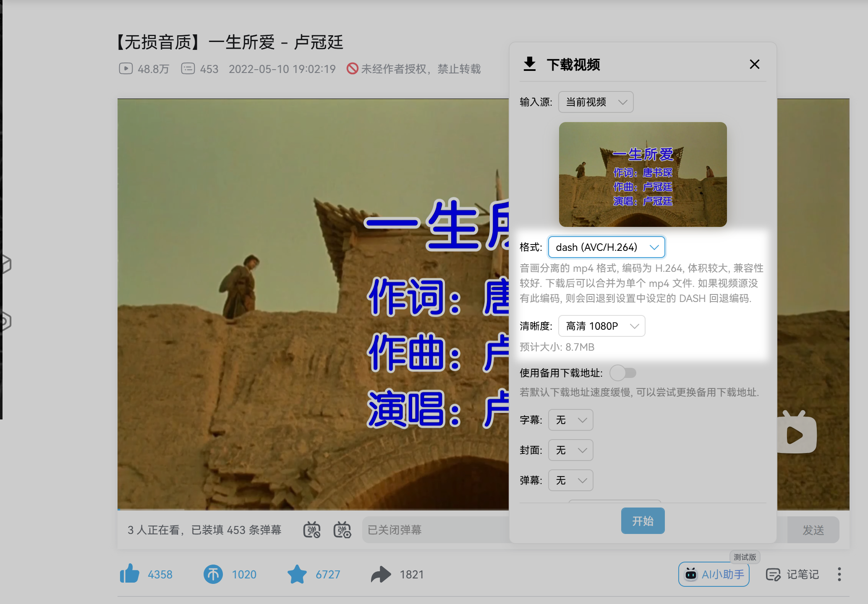This screenshot has width=868, height=604.
Task: Click the 记笔记 note button
Action: pyautogui.click(x=792, y=574)
